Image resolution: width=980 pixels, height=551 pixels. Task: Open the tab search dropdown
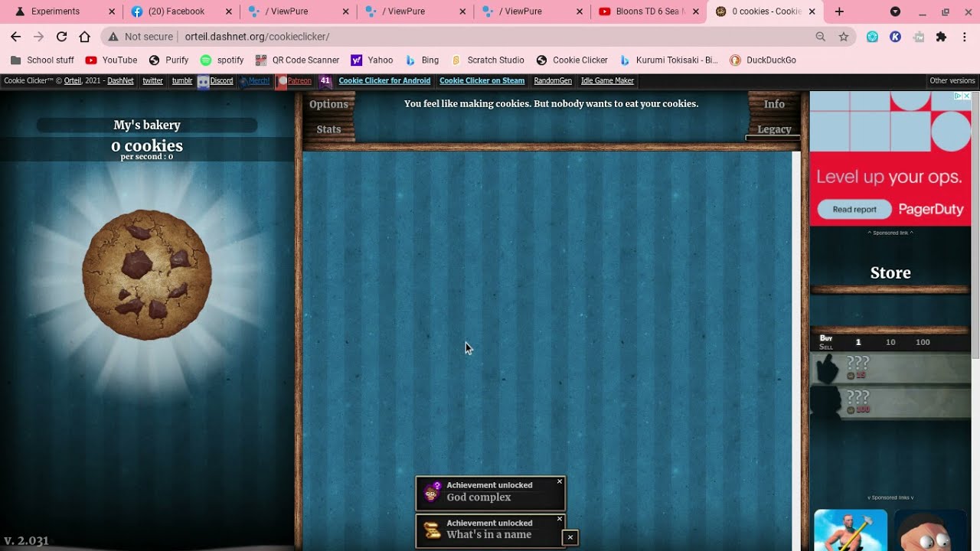(895, 11)
